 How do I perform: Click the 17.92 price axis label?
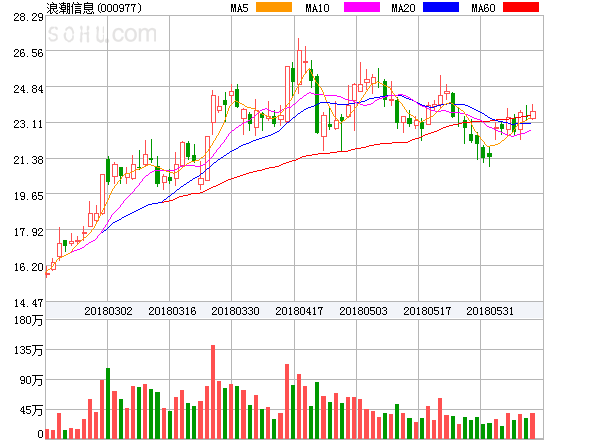click(x=28, y=232)
